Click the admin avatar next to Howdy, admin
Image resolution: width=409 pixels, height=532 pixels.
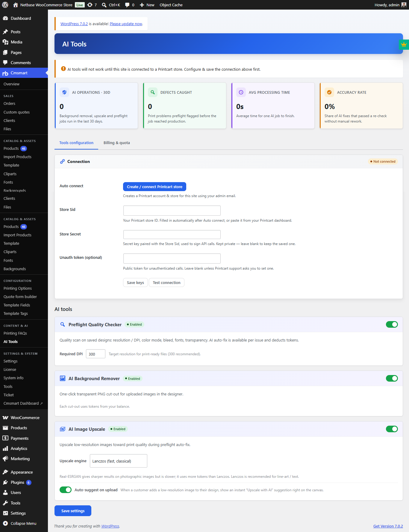pos(404,5)
